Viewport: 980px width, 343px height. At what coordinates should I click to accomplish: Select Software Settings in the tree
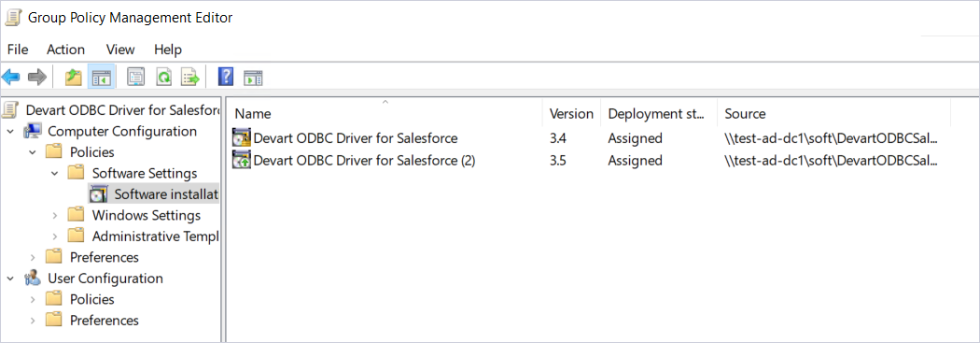(145, 174)
